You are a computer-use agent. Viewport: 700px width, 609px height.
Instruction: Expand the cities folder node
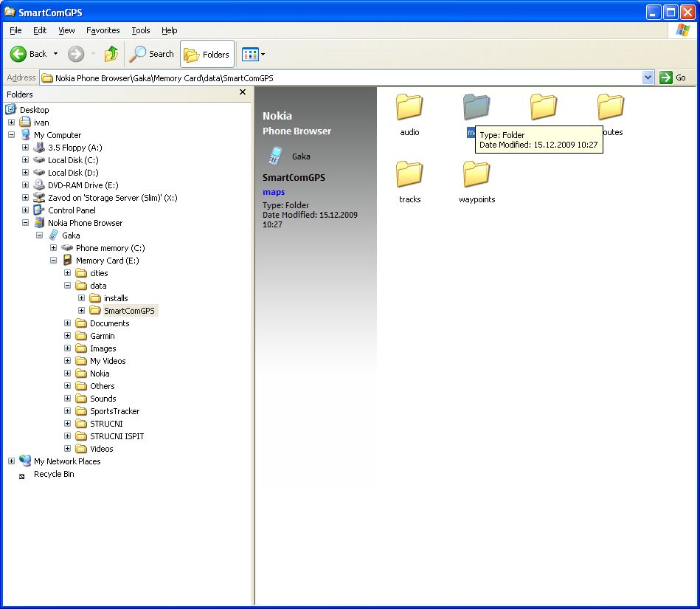pyautogui.click(x=67, y=272)
